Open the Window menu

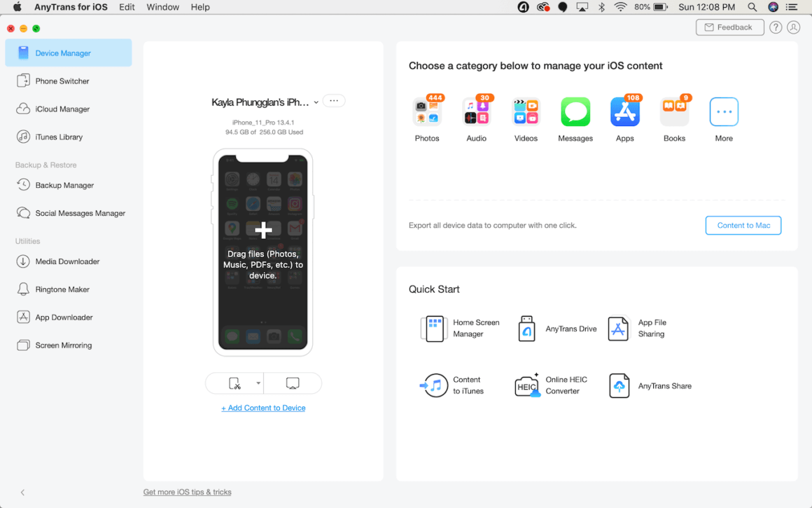click(162, 7)
